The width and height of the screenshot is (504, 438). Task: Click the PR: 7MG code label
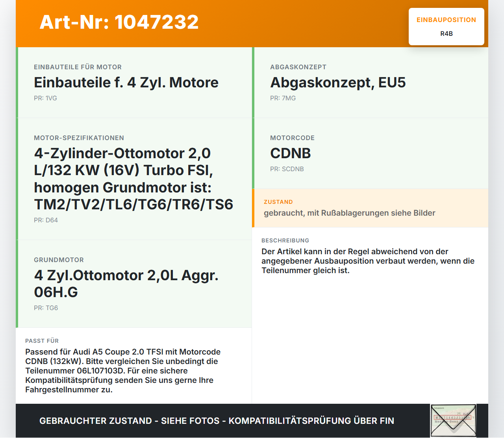283,98
